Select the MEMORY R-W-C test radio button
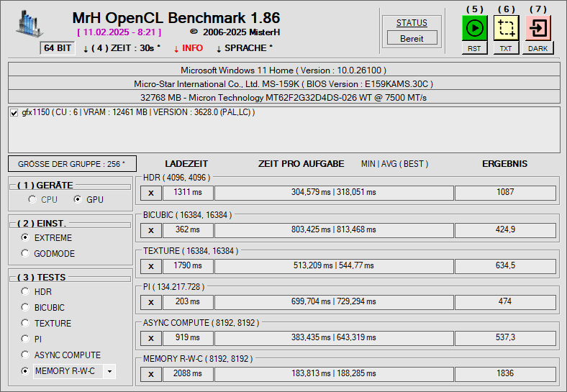567x392 pixels. click(x=25, y=371)
